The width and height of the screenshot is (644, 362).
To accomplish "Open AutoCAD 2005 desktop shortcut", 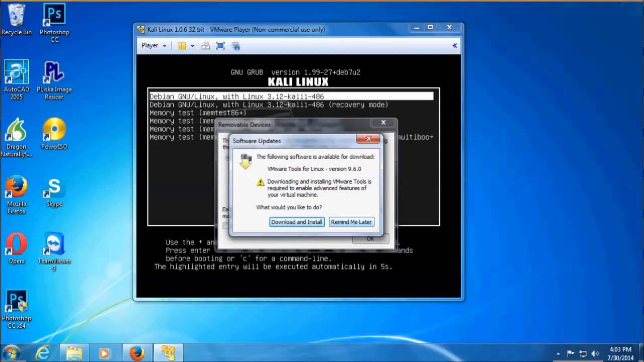I will pyautogui.click(x=17, y=80).
